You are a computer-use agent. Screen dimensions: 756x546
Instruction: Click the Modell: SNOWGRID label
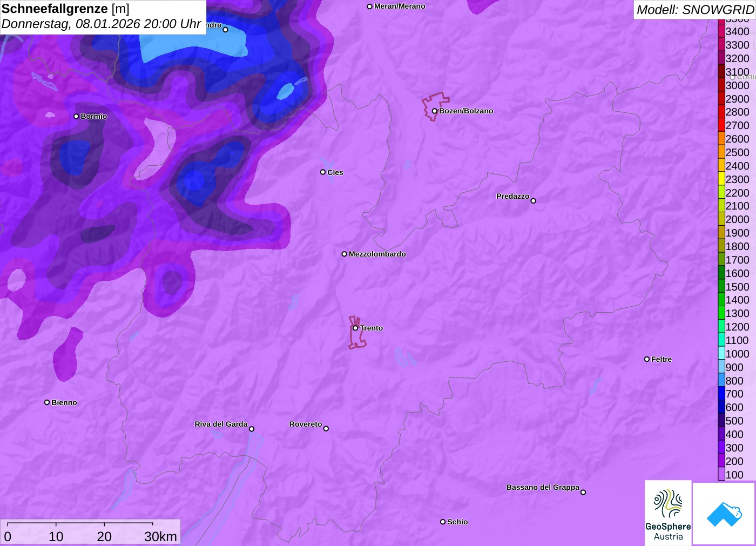695,10
